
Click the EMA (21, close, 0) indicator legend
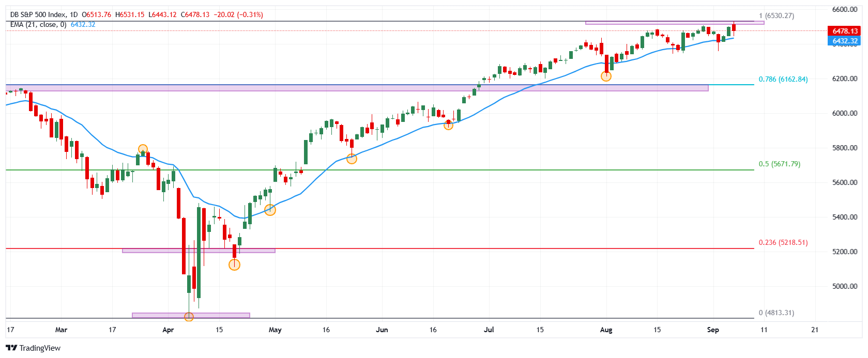pos(38,24)
